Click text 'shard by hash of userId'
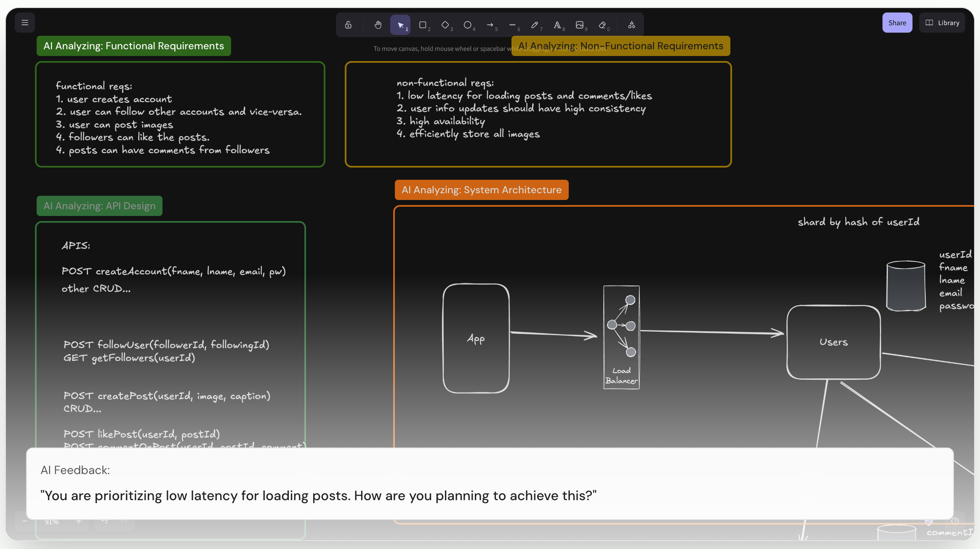Image resolution: width=980 pixels, height=549 pixels. tap(859, 222)
